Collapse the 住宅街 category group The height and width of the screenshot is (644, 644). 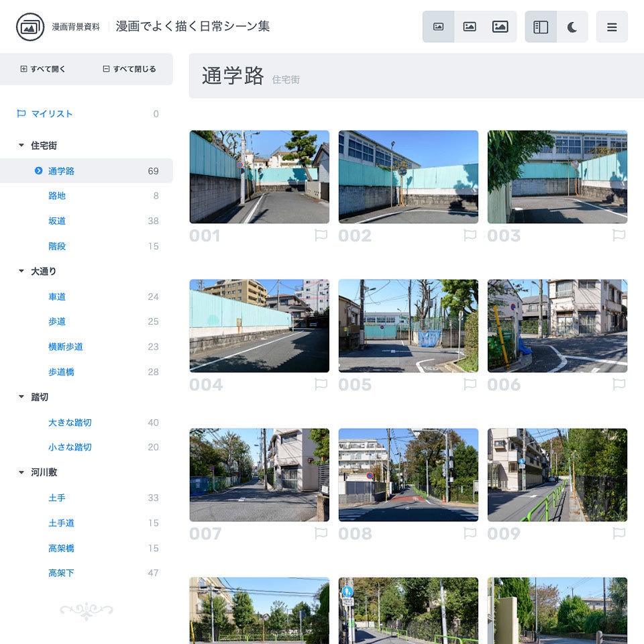(20, 145)
